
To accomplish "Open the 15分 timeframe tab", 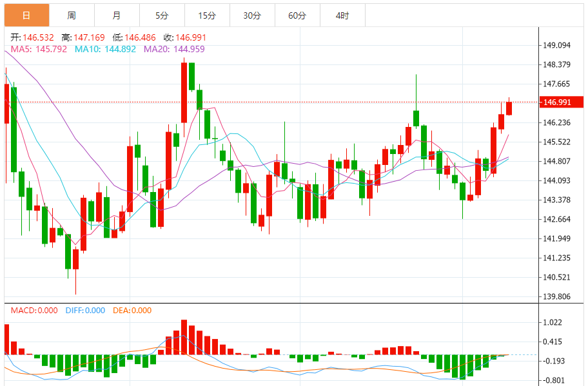I will point(207,15).
